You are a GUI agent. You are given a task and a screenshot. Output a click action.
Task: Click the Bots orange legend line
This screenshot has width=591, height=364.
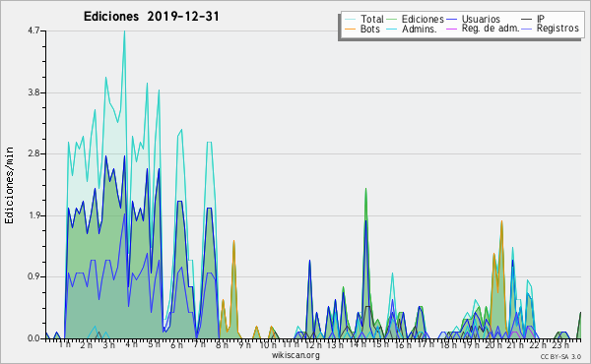pyautogui.click(x=350, y=29)
